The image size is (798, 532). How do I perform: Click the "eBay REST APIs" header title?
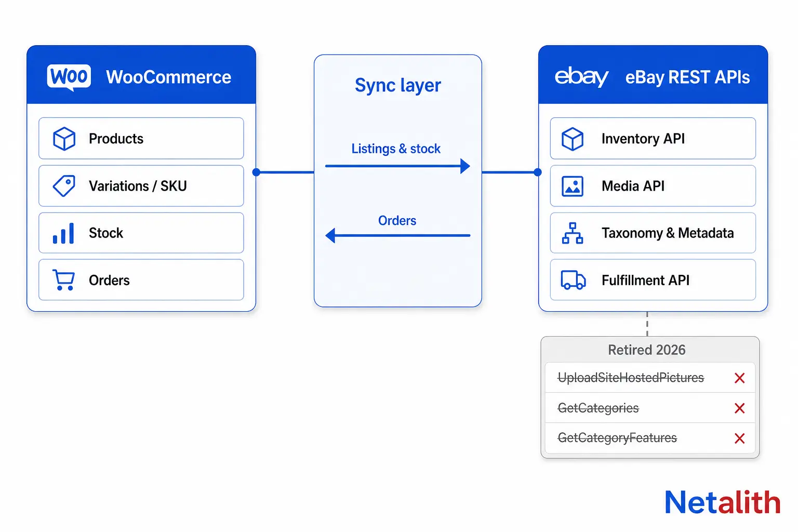(x=687, y=77)
